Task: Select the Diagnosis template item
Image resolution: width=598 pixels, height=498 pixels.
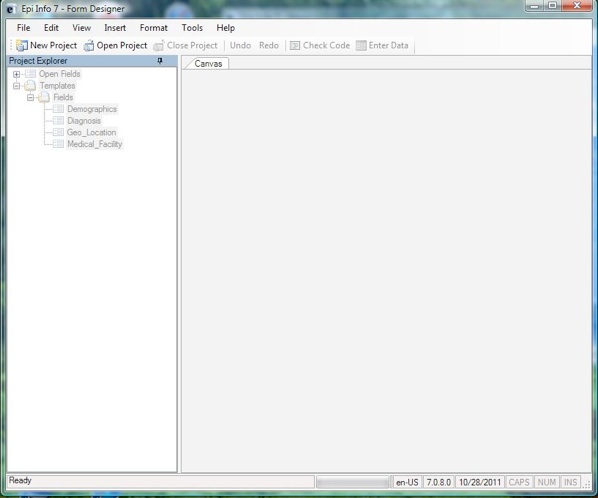Action: click(84, 121)
